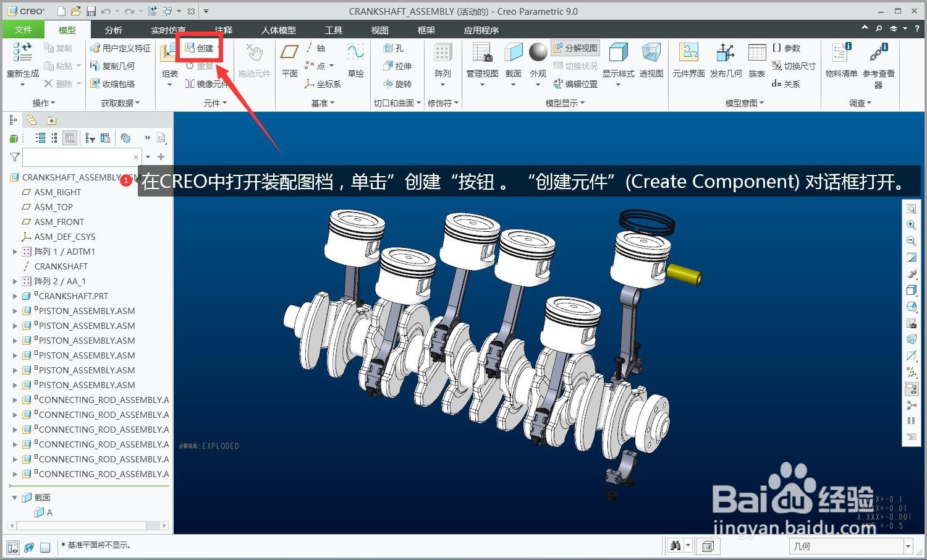
Task: Select ASM_FRONT in the model tree
Action: [59, 222]
